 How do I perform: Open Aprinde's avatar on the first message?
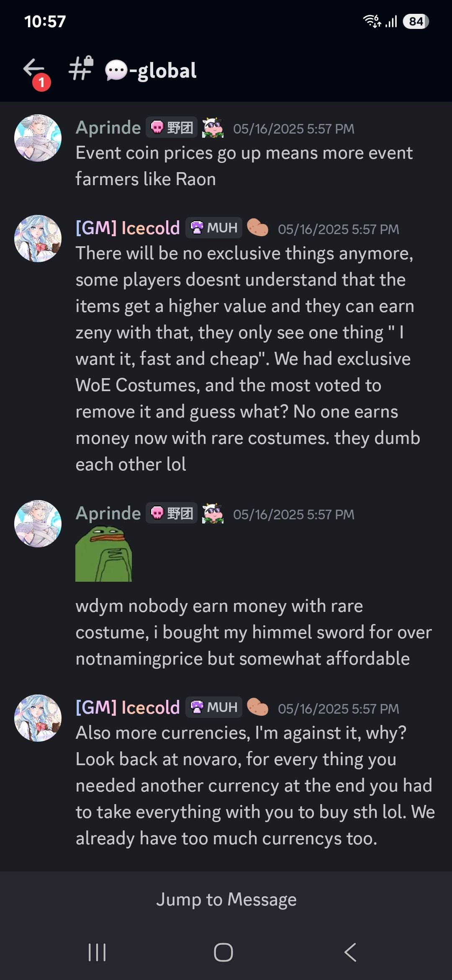38,138
